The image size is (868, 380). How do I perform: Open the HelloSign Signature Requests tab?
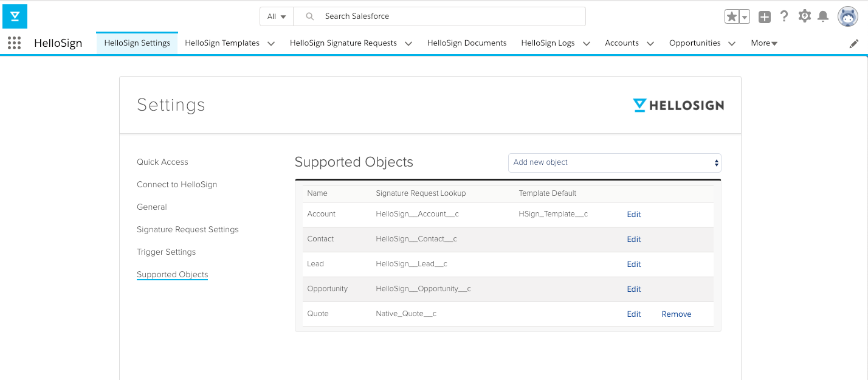pyautogui.click(x=343, y=43)
